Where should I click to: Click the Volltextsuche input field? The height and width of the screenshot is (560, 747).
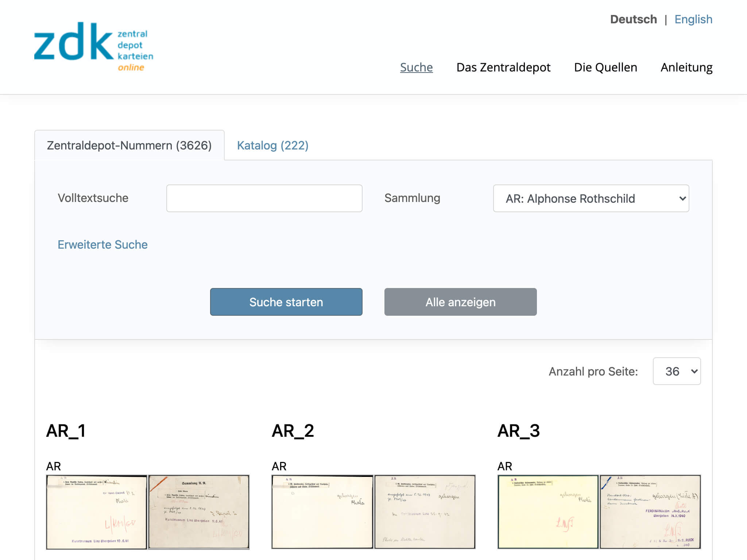[x=264, y=198]
